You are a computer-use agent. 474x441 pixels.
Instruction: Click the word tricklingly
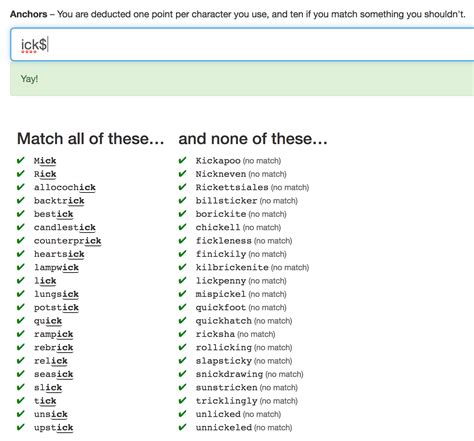(x=226, y=401)
